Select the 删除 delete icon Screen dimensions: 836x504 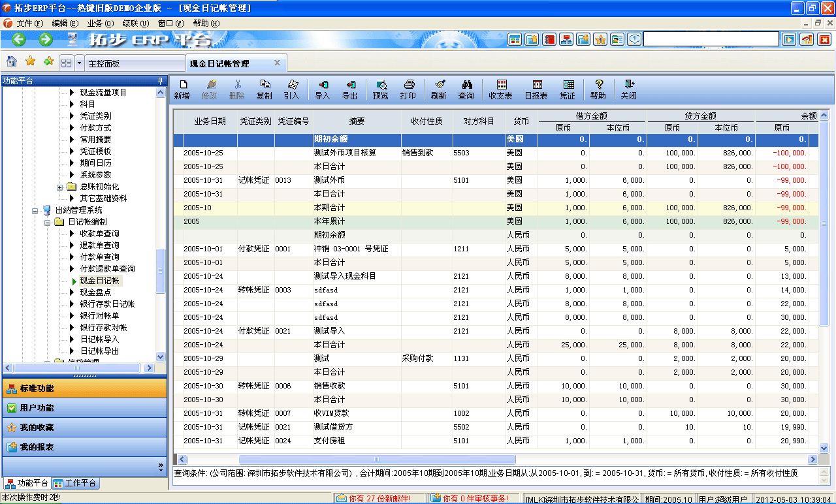[x=238, y=89]
